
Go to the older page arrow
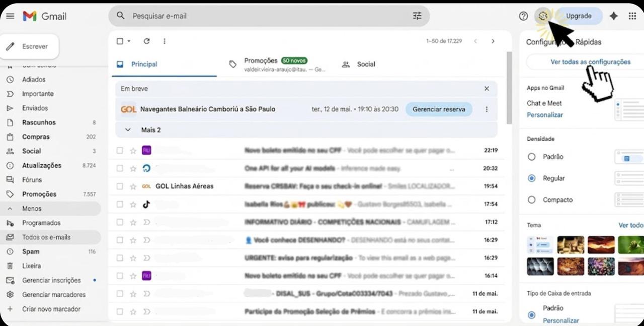(x=493, y=41)
